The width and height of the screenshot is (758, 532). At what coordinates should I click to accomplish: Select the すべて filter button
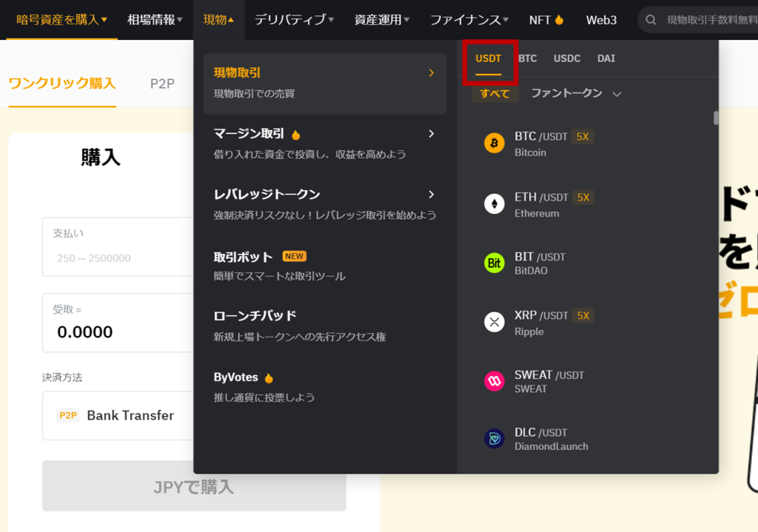pos(494,94)
